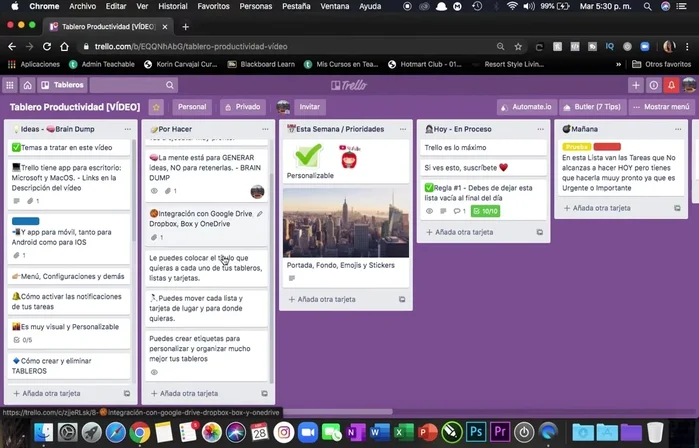Image resolution: width=699 pixels, height=448 pixels.
Task: Change board visibility via Privado
Action: tap(243, 107)
